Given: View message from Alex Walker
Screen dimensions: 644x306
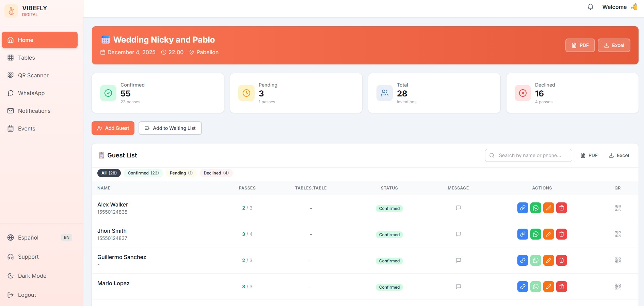Looking at the screenshot, I should [458, 208].
